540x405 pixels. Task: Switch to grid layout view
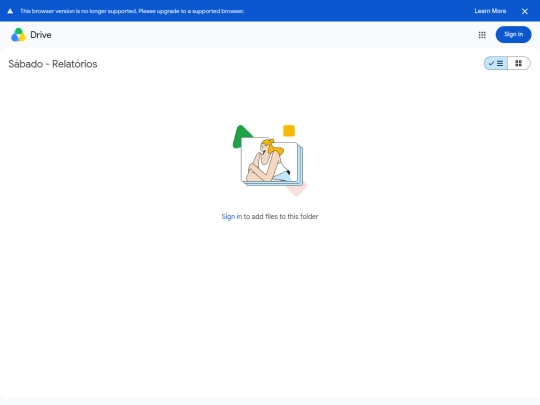click(519, 63)
